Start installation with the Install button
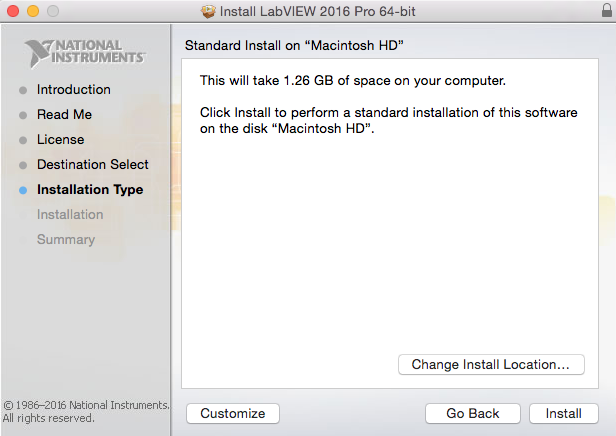This screenshot has height=436, width=616. (564, 414)
